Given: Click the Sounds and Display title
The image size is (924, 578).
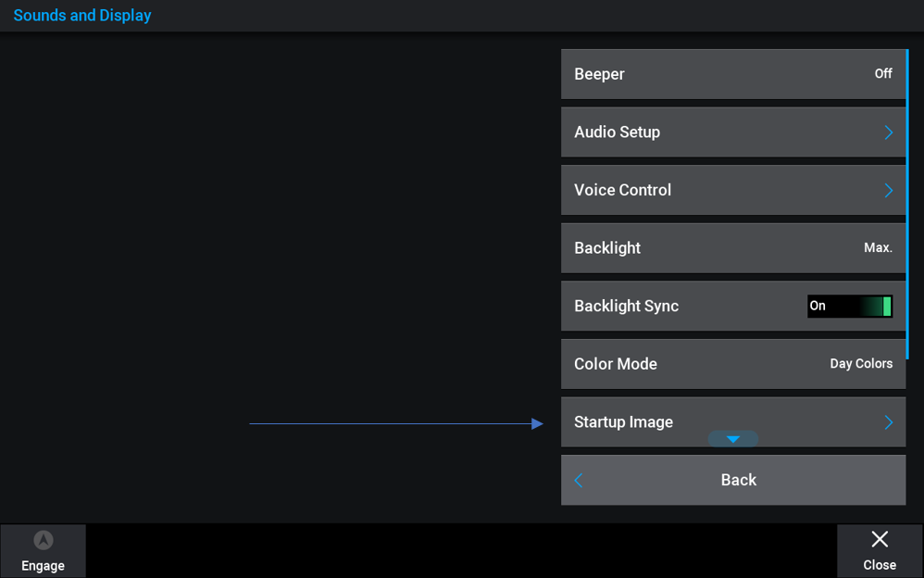Looking at the screenshot, I should (82, 16).
